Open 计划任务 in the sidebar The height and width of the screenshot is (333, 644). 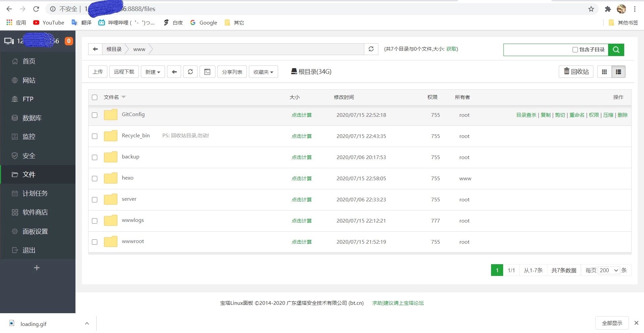[38, 193]
